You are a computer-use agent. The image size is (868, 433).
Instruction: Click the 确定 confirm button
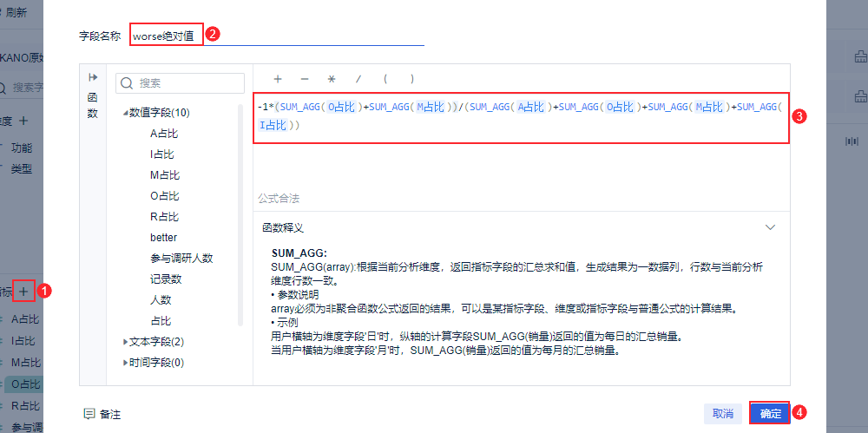pos(770,413)
